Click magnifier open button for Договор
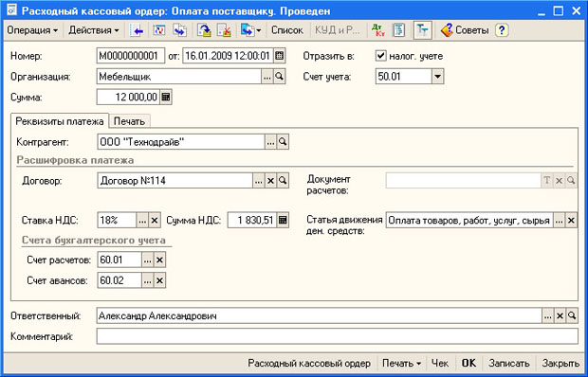Image resolution: width=588 pixels, height=377 pixels. [283, 181]
